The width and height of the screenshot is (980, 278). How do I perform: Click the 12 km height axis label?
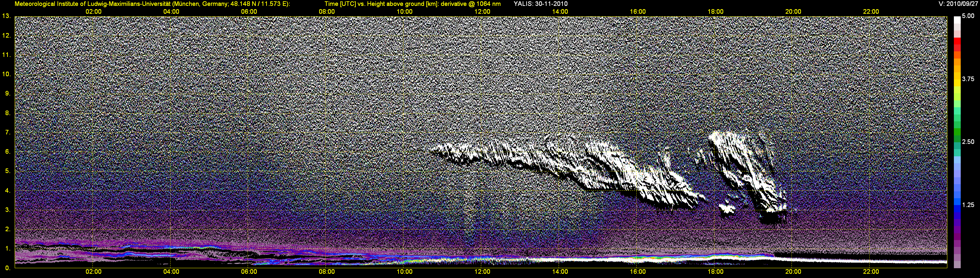click(6, 35)
